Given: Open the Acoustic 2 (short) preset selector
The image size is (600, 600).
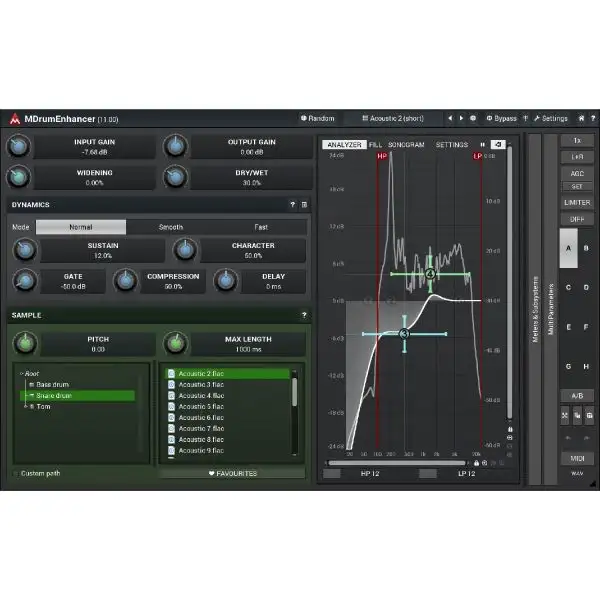Looking at the screenshot, I should 393,119.
